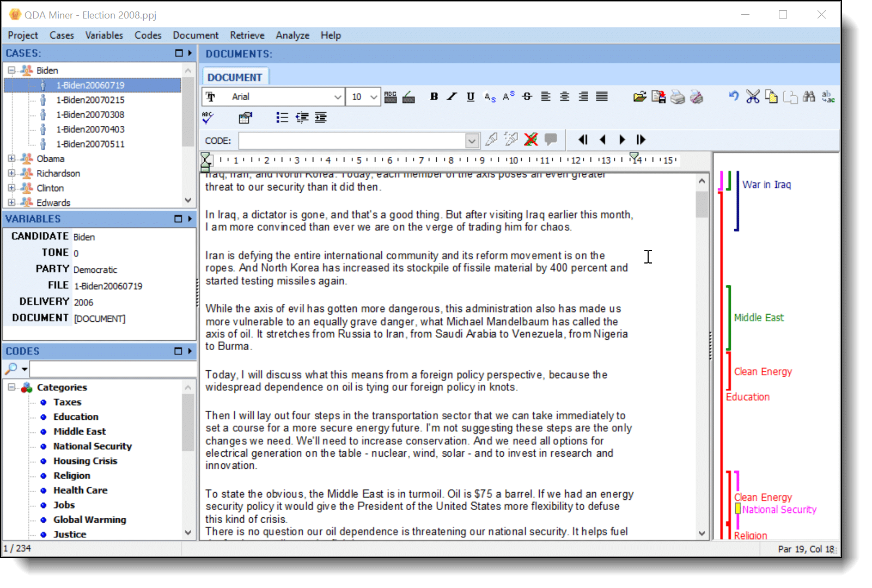
Task: Remove coding with red X icon
Action: [x=530, y=140]
